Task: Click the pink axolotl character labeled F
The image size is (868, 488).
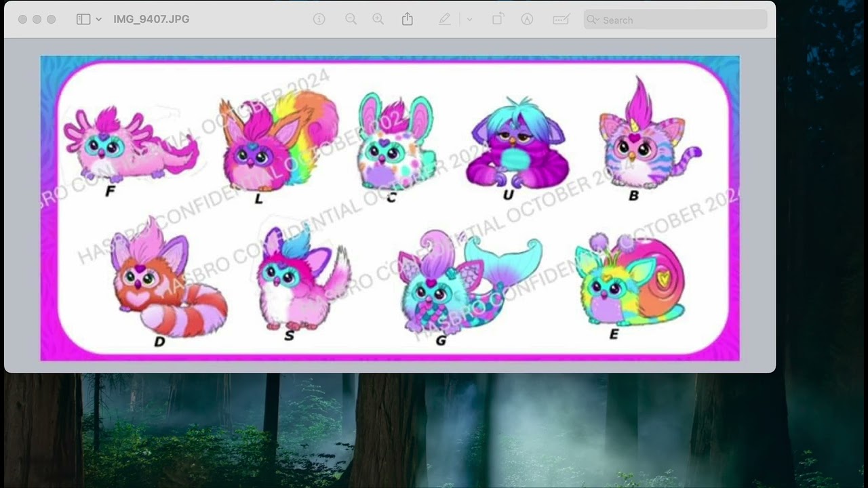Action: (131, 144)
